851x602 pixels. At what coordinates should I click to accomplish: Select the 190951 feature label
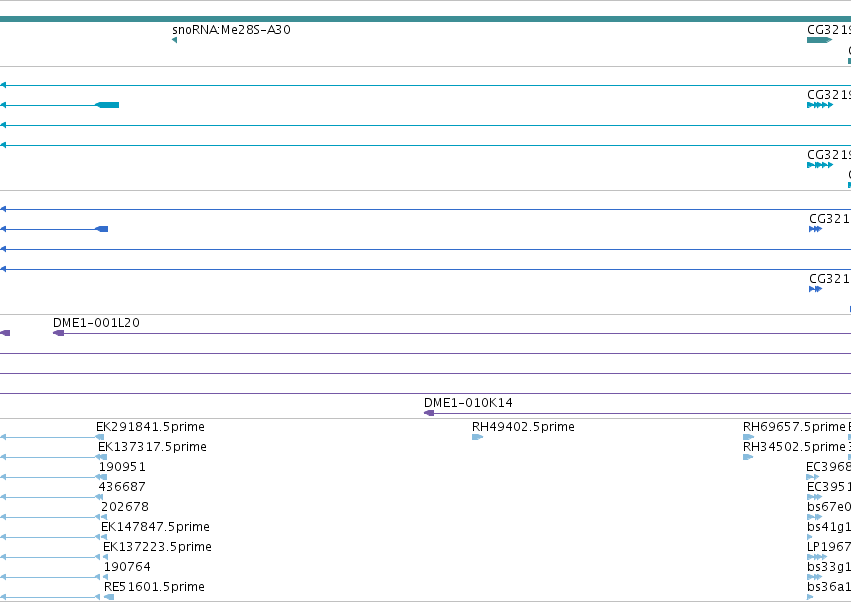point(122,467)
